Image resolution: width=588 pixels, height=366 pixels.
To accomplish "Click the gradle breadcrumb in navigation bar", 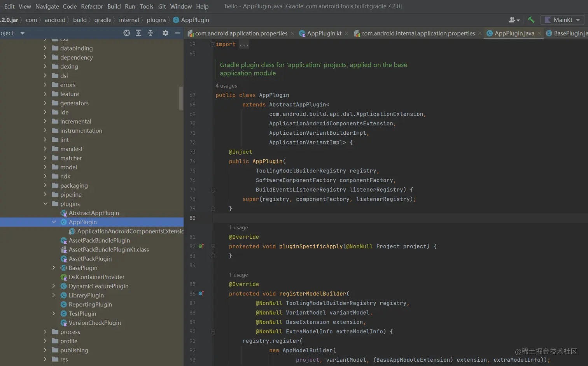I will tap(103, 20).
